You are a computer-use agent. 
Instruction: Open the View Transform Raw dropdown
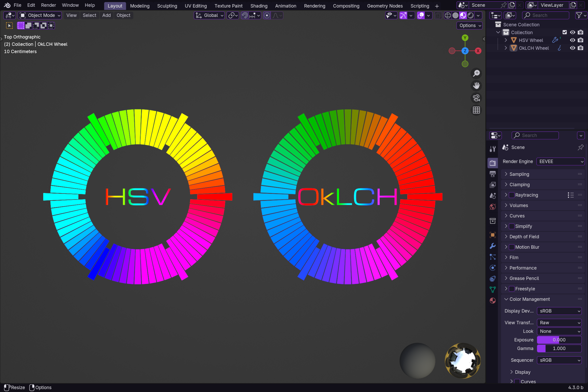tap(559, 323)
